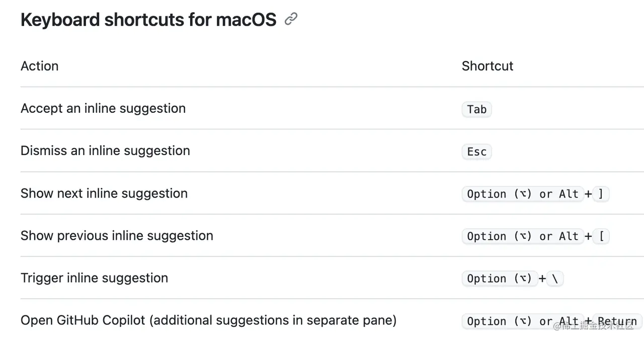Viewport: 644px width, 341px height.
Task: Click the left bracket [ key badge
Action: [601, 236]
